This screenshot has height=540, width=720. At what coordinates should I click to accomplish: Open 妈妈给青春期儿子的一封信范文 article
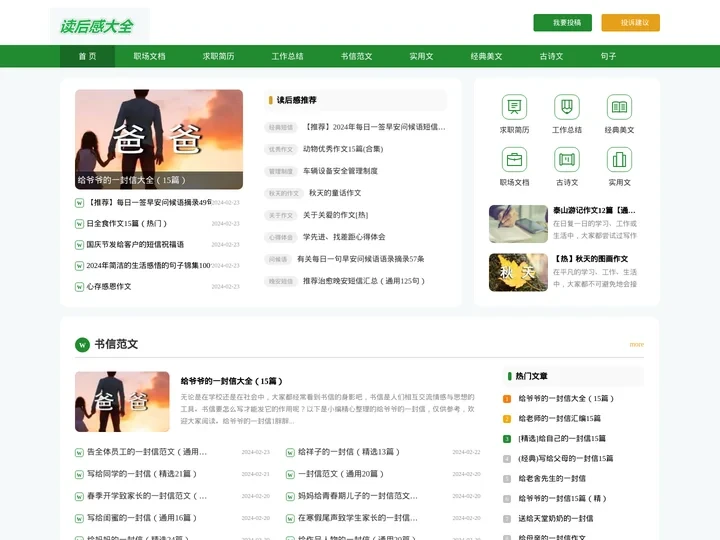click(358, 496)
